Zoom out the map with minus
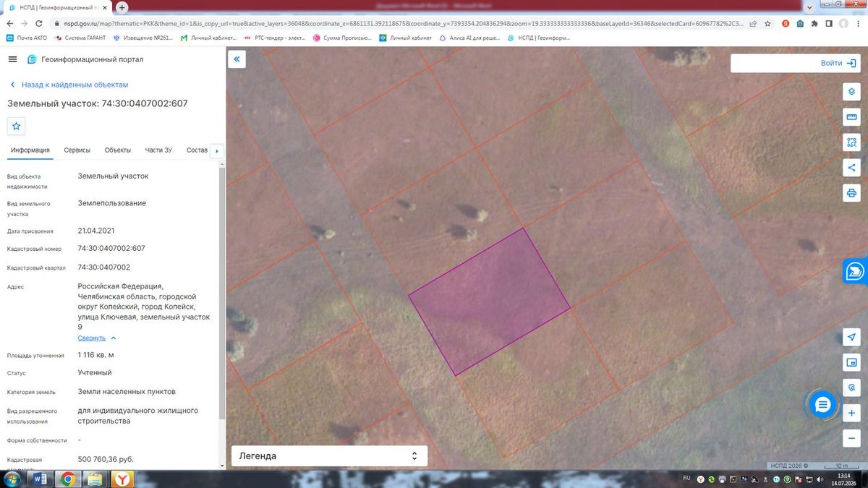868x488 pixels. pos(851,438)
